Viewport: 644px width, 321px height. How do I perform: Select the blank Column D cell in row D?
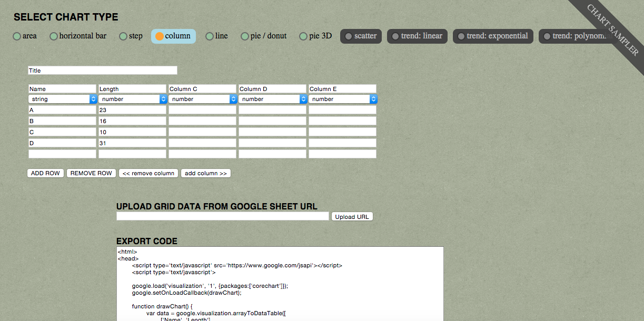pyautogui.click(x=273, y=143)
